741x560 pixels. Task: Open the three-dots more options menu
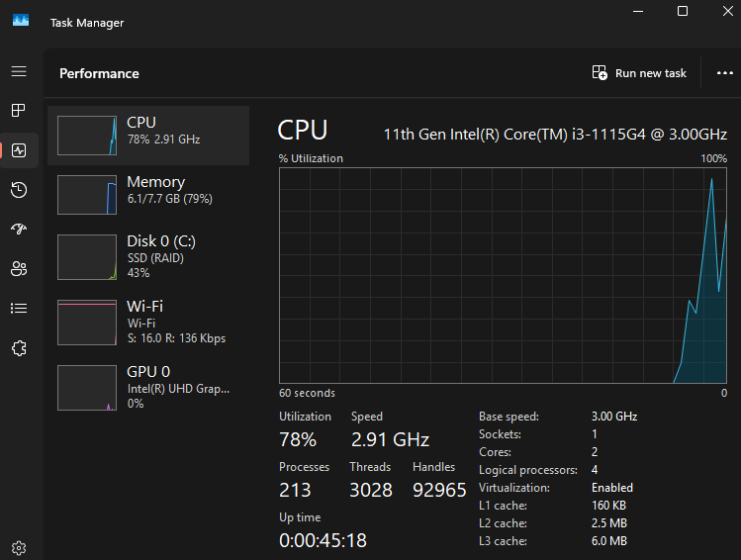pos(722,73)
